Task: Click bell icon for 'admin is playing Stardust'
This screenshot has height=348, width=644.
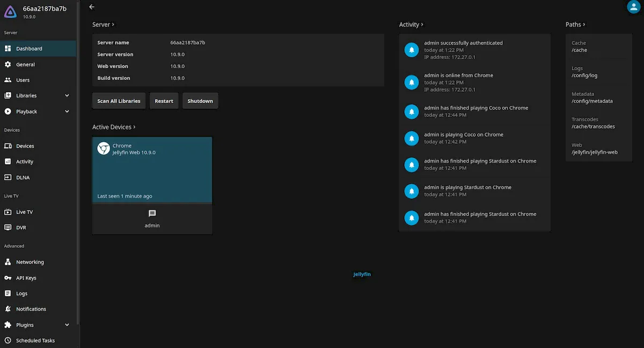Action: tap(412, 191)
